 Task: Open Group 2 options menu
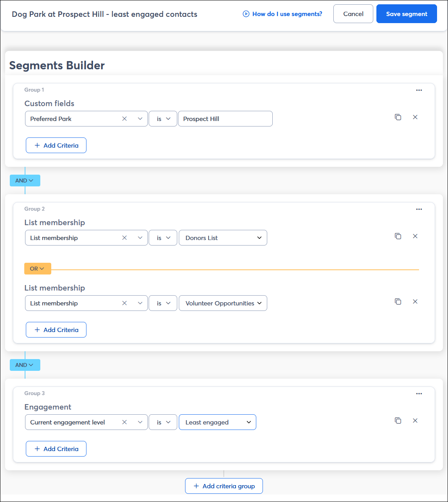point(419,209)
